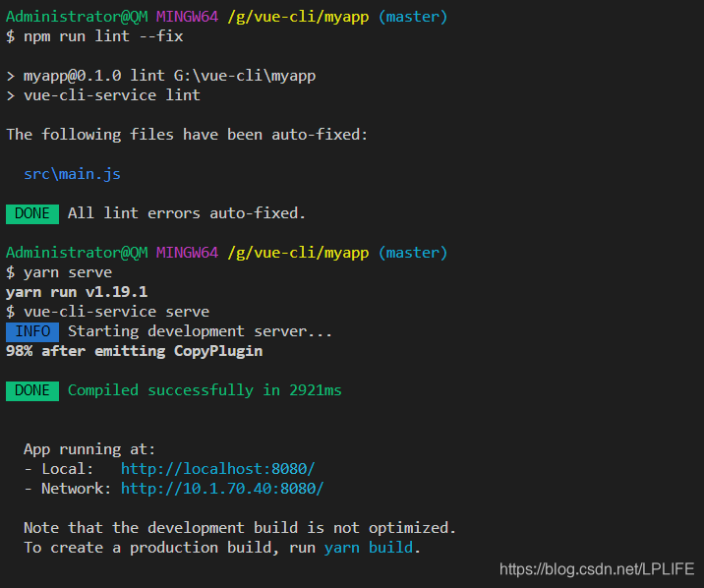Click the 'yarn build' command text

[368, 548]
